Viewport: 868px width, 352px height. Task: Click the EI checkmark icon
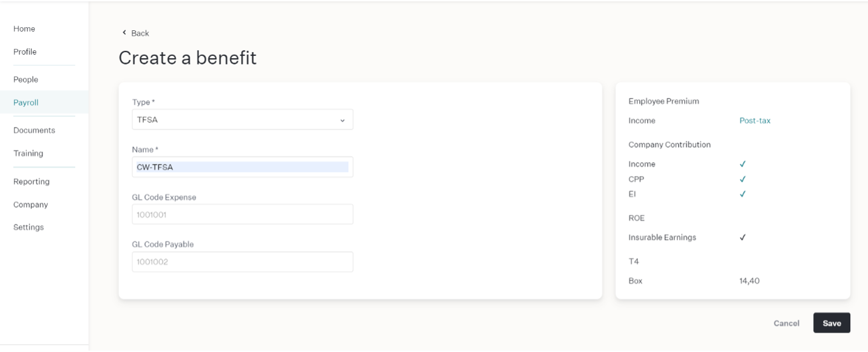743,194
